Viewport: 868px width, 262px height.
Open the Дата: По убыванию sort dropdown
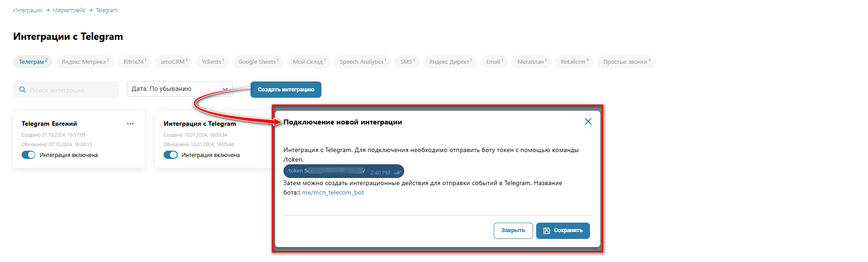(x=179, y=89)
